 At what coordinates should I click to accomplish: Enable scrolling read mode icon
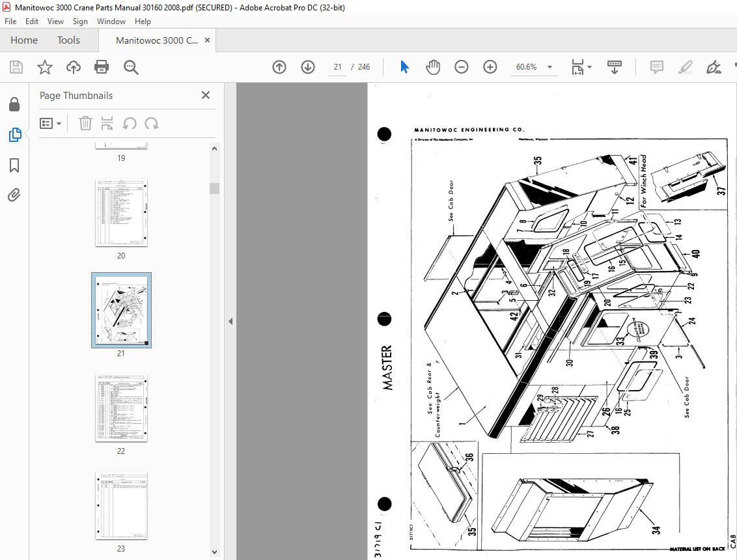click(x=615, y=67)
